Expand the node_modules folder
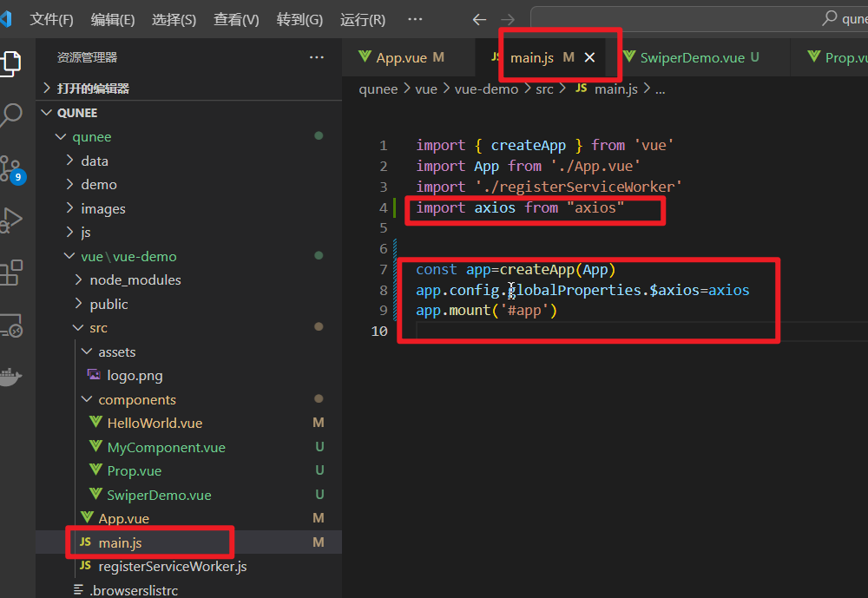The image size is (868, 598). [x=135, y=280]
